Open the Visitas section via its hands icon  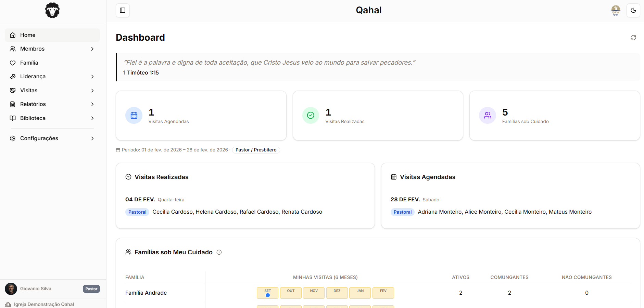pos(12,90)
